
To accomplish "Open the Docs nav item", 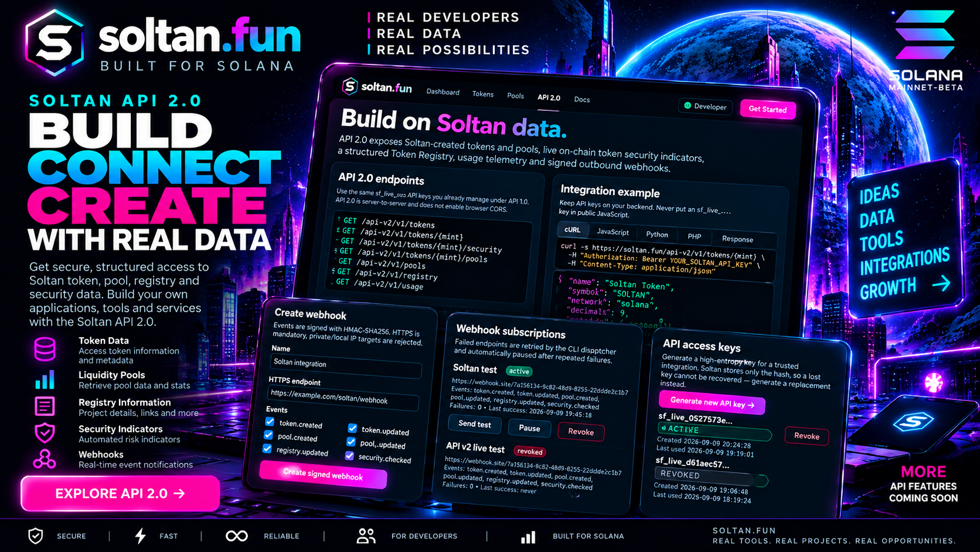I will (582, 99).
